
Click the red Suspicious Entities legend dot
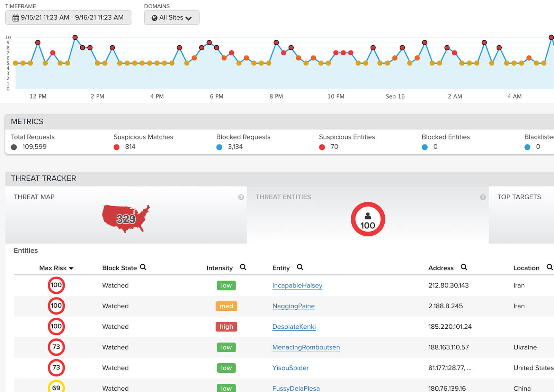322,147
